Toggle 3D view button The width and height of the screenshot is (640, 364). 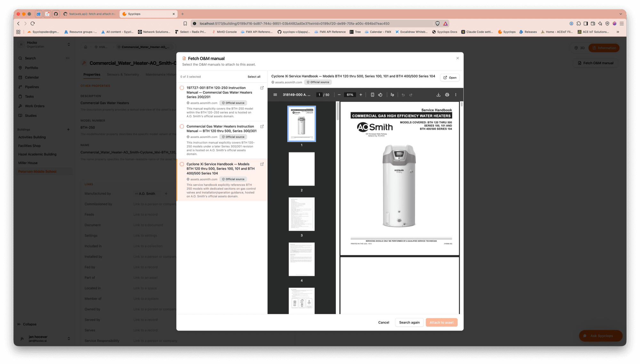click(580, 48)
